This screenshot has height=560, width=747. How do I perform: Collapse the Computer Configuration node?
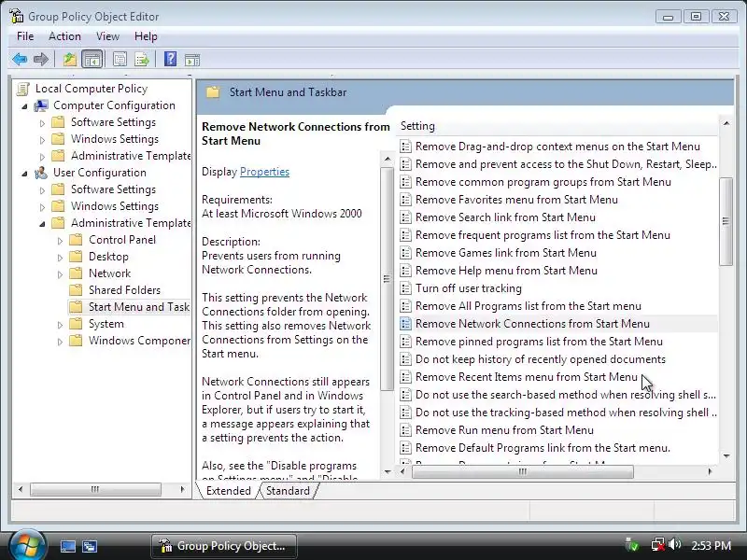tap(24, 106)
